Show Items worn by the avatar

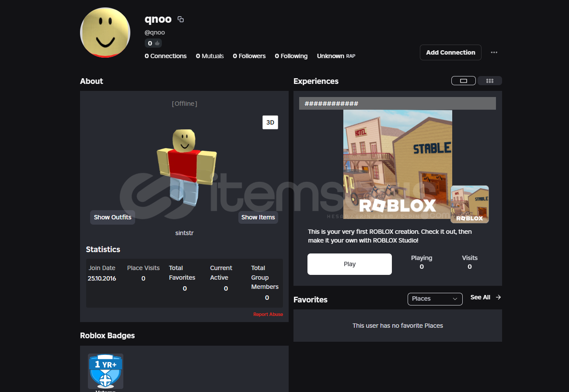click(258, 217)
